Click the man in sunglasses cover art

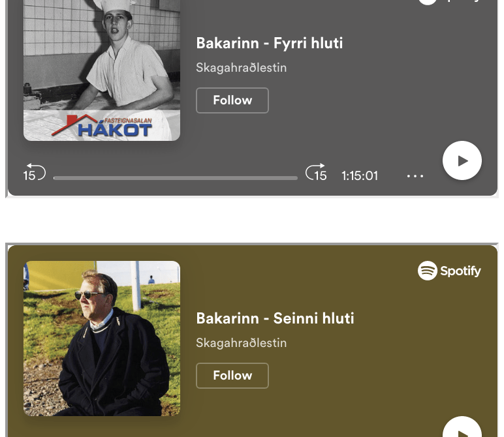(x=102, y=339)
